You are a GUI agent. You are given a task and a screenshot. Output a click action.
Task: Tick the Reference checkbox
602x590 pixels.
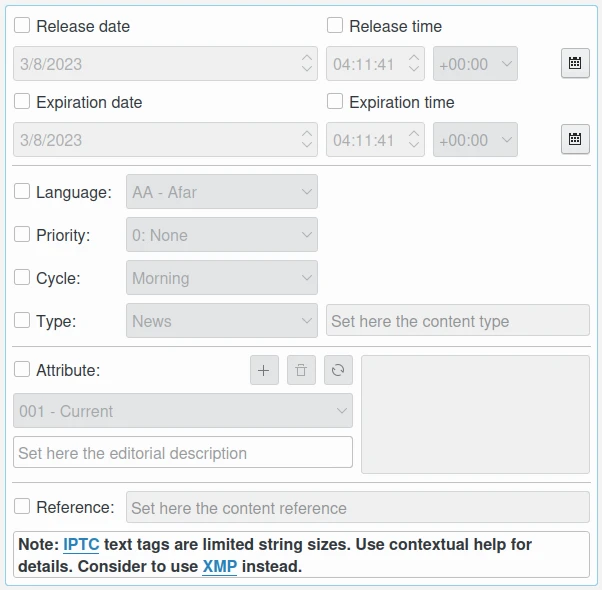point(22,507)
